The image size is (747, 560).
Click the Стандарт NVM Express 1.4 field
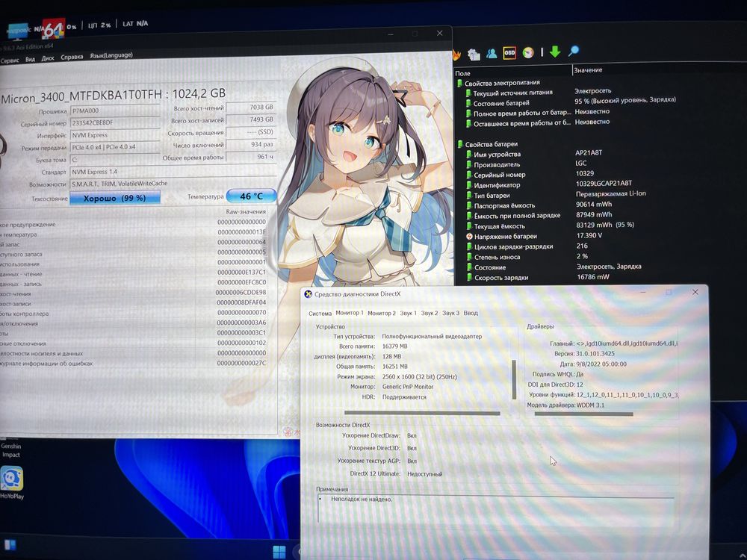click(x=172, y=172)
